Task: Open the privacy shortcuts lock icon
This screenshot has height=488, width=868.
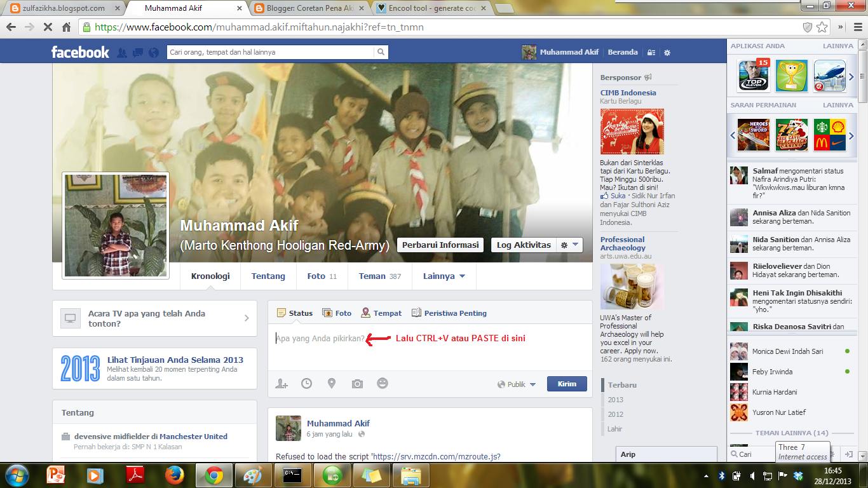Action: coord(650,53)
